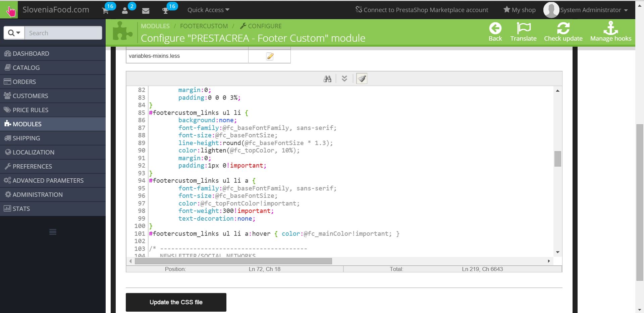The width and height of the screenshot is (644, 313).
Task: Click Update the CSS file button
Action: 176,302
